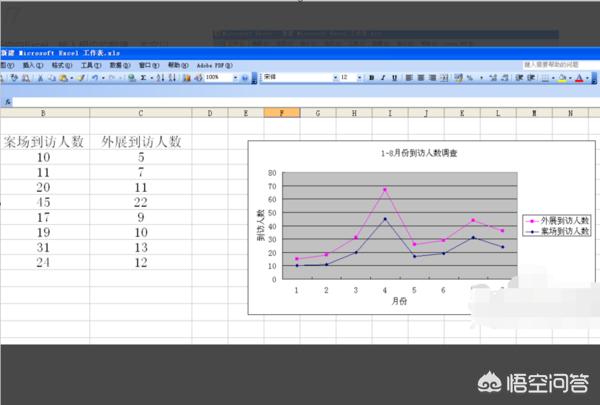The width and height of the screenshot is (600, 405).
Task: Click the font color red A swatch
Action: tap(579, 77)
